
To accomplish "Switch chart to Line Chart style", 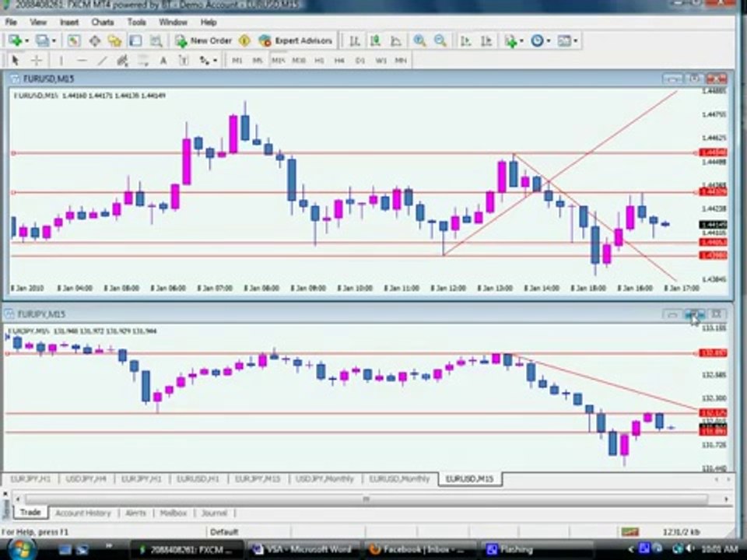I will [x=396, y=41].
